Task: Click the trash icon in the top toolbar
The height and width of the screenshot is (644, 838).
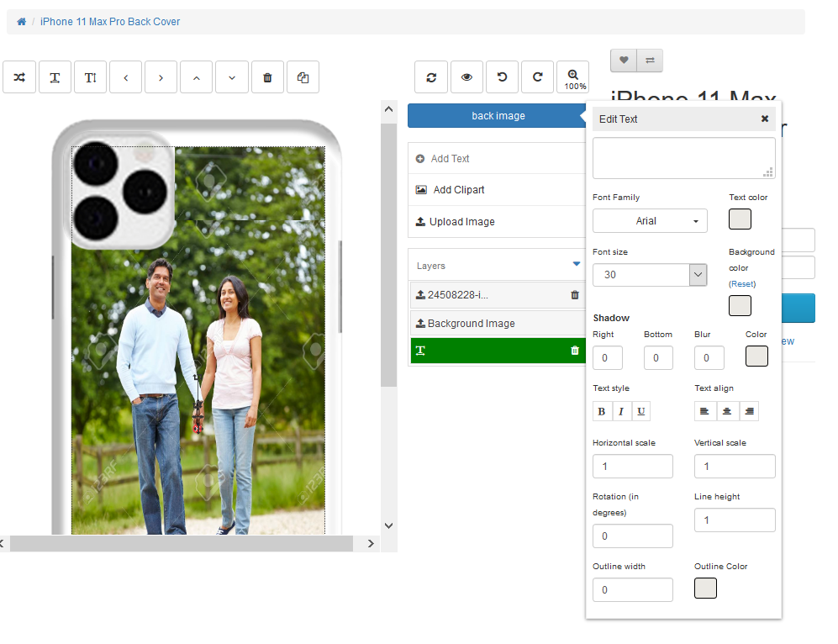Action: (267, 77)
